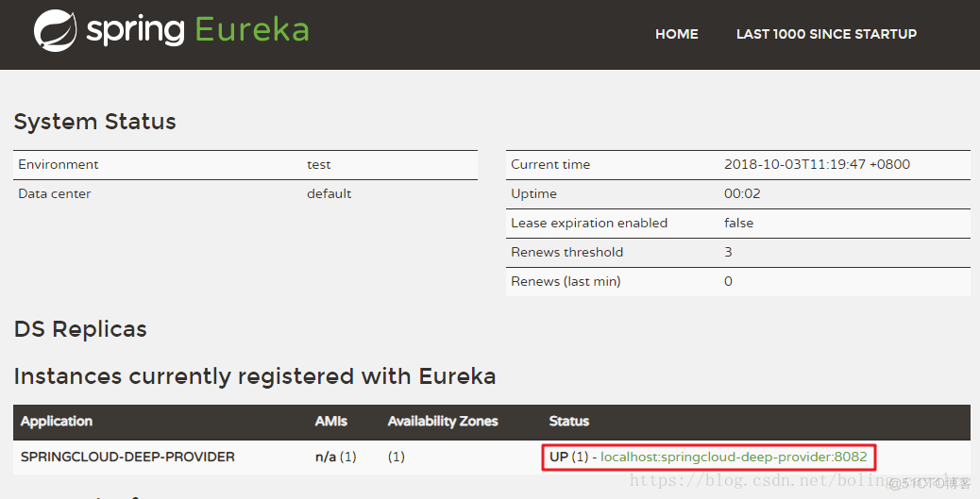Click the spring Eureka brand title
980x499 pixels.
click(198, 31)
